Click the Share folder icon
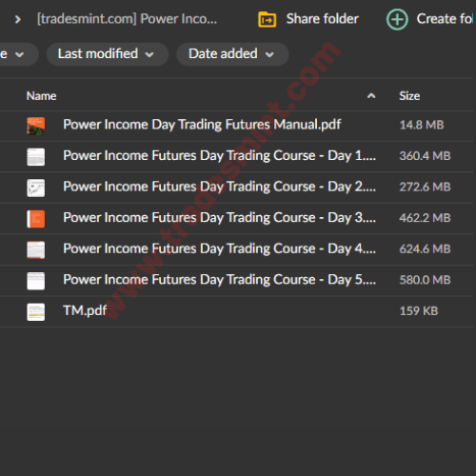 coord(267,19)
